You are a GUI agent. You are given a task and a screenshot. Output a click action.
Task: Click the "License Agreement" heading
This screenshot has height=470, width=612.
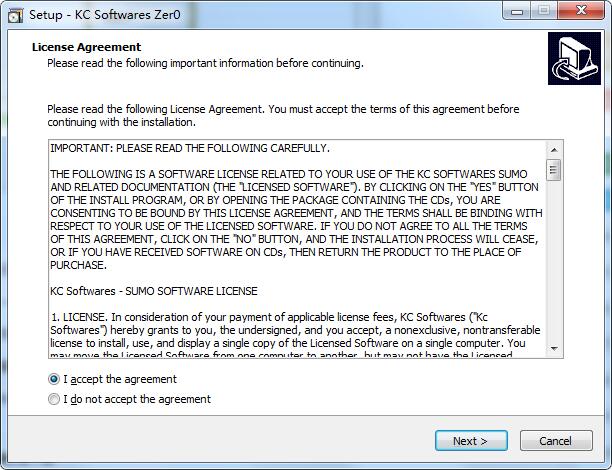click(86, 47)
